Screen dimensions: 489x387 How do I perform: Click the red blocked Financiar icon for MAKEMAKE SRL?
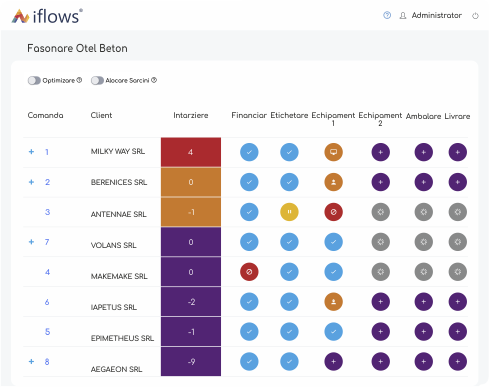click(x=249, y=272)
